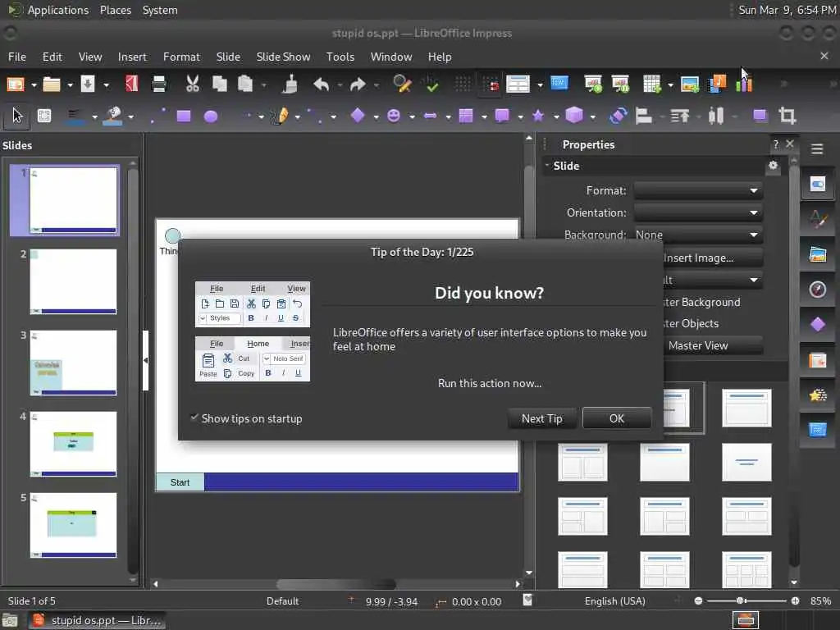Screen dimensions: 840x630
Task: Open the 3D Objects dropdown arrow
Action: 592,116
